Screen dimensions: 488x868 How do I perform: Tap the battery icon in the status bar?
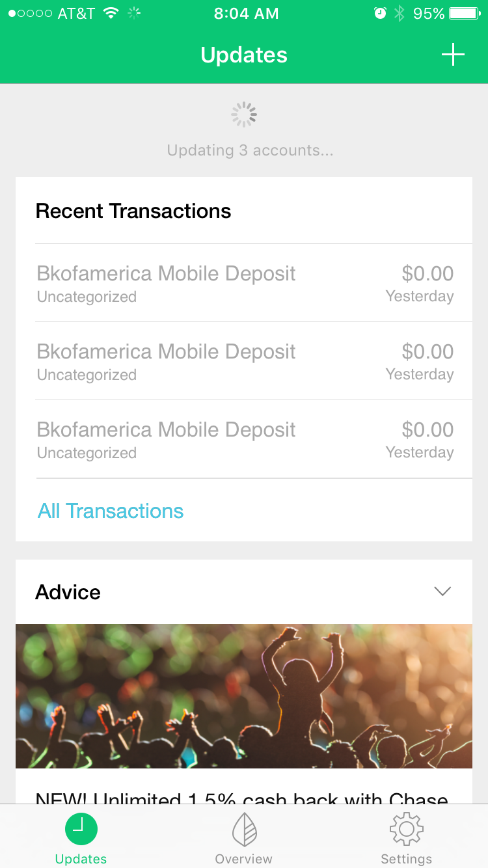click(465, 14)
